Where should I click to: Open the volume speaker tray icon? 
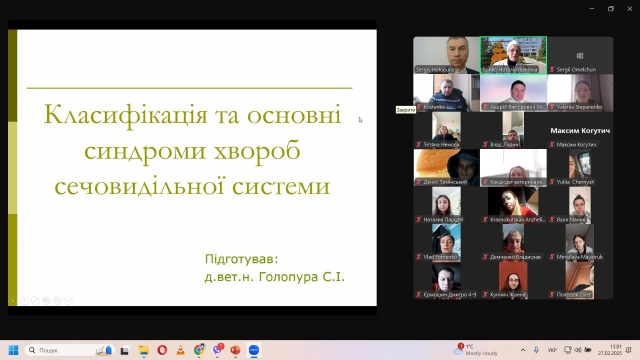pyautogui.click(x=578, y=350)
